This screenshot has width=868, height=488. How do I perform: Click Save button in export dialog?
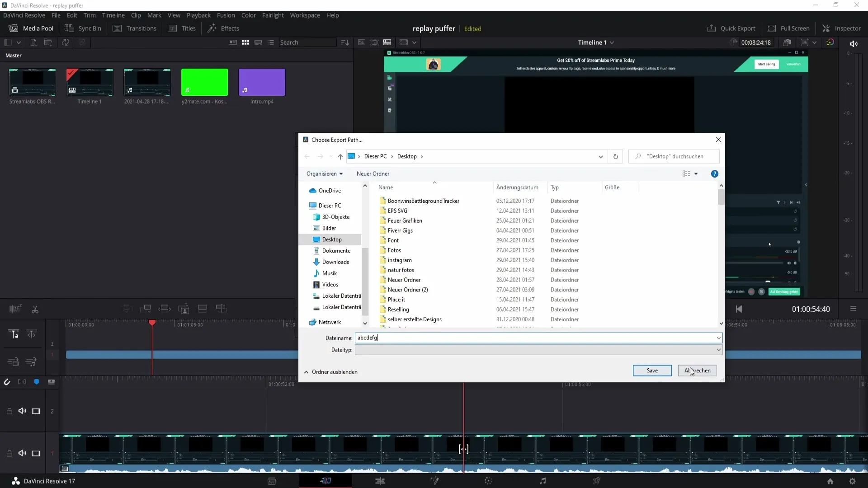click(651, 370)
